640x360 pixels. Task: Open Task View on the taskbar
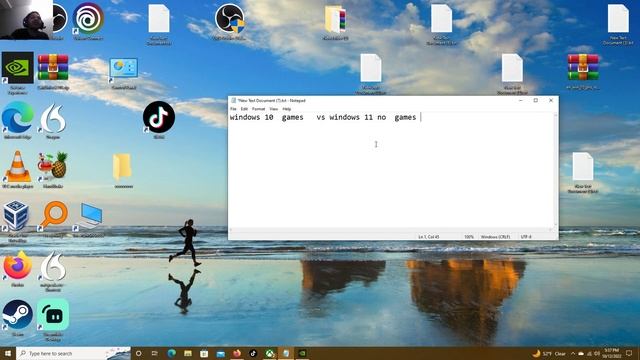coord(155,353)
